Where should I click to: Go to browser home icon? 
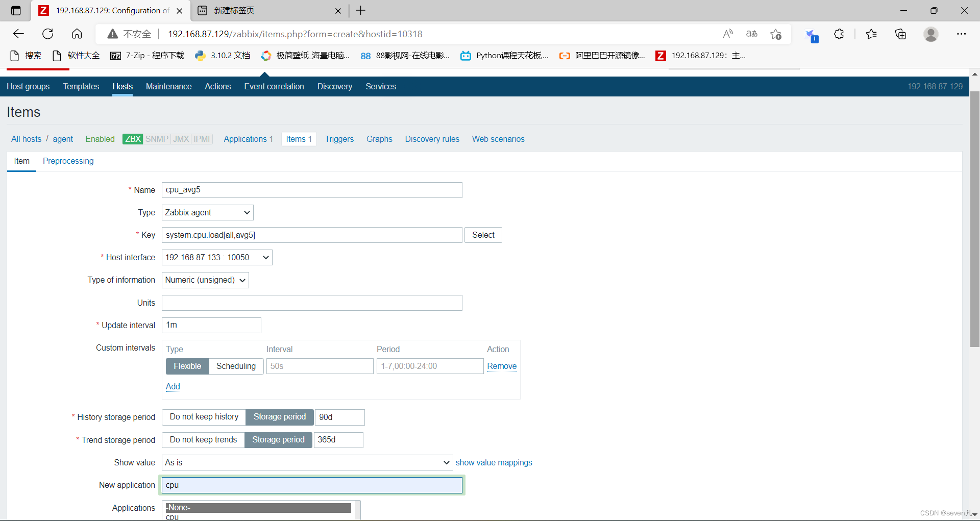tap(77, 34)
